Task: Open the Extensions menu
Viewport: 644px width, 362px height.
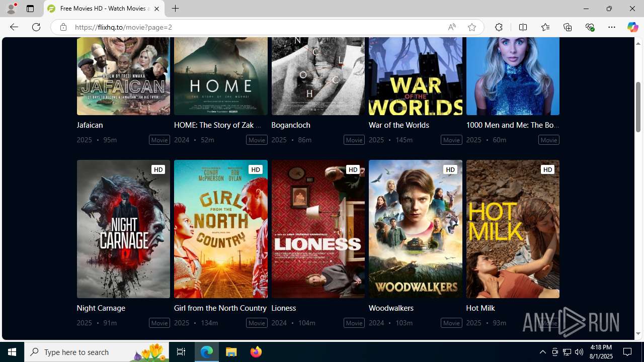Action: [499, 27]
